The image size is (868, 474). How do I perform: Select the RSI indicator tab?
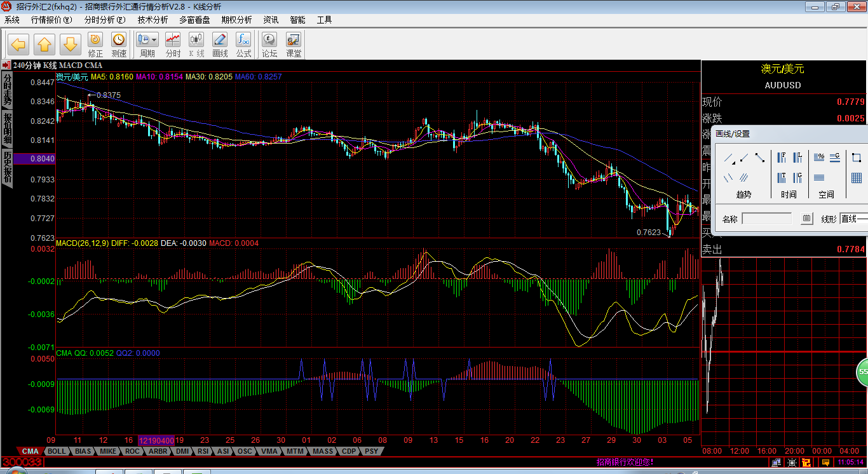tap(203, 451)
